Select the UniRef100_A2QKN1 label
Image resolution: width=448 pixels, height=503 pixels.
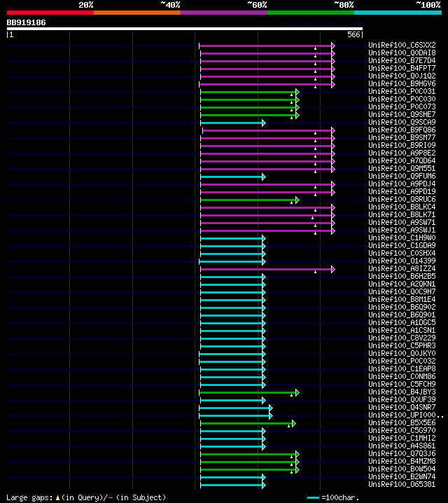pos(402,284)
